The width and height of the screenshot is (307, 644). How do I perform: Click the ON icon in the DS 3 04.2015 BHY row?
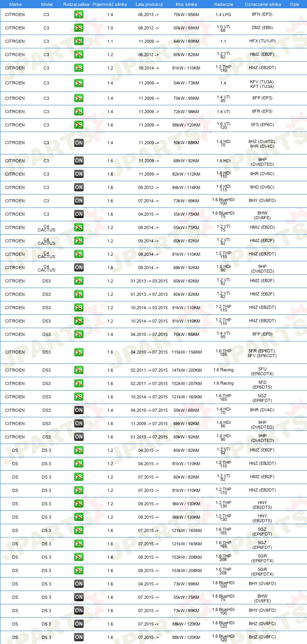click(x=79, y=584)
